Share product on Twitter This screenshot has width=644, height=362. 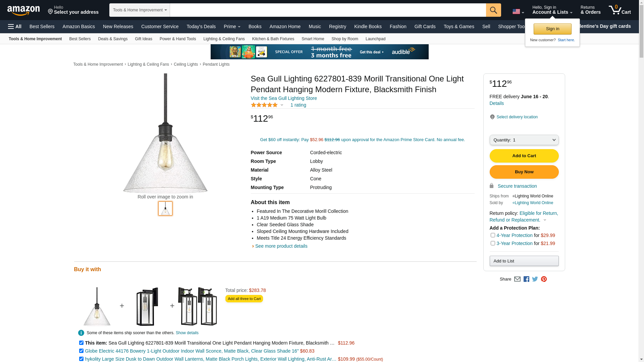click(535, 279)
